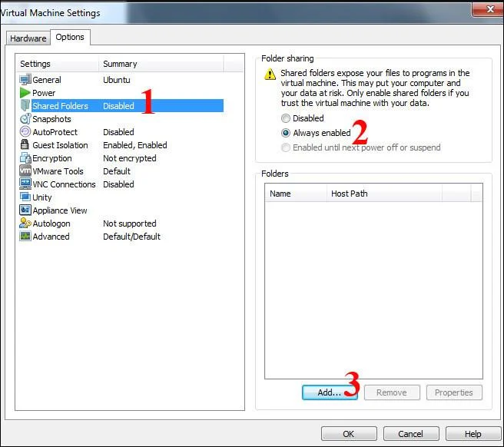Click the Ubuntu summary value
The height and width of the screenshot is (447, 504).
click(117, 80)
